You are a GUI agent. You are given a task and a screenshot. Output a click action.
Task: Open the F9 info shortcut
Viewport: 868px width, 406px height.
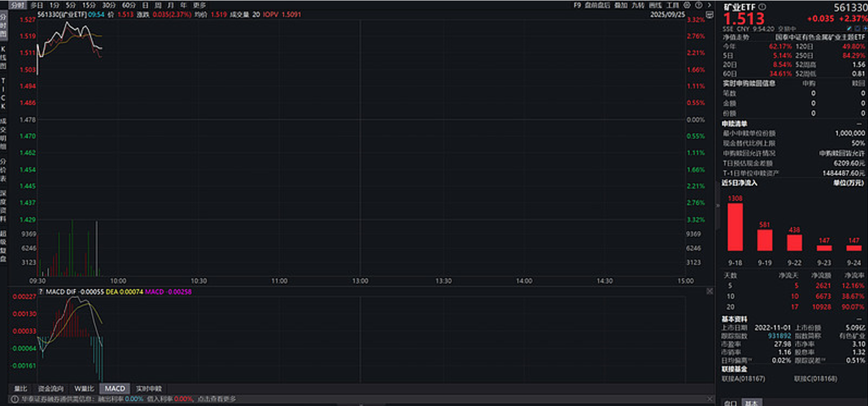(577, 5)
